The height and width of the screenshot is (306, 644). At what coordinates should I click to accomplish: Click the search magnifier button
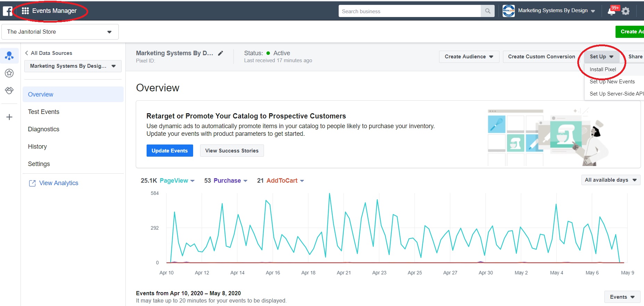pos(488,11)
